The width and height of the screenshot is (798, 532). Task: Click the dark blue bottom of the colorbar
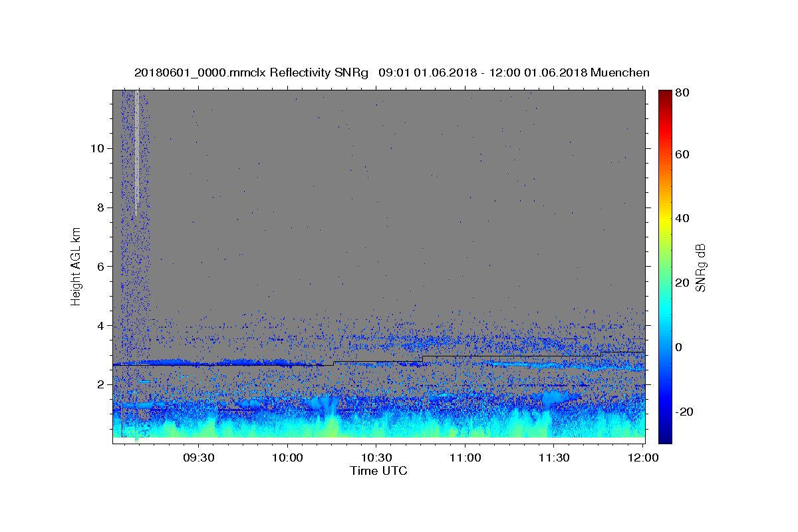[665, 438]
